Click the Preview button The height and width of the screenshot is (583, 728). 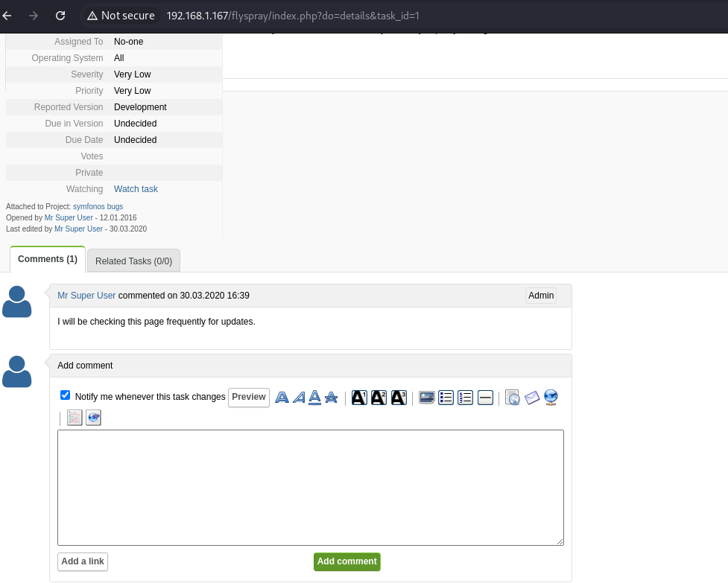(x=249, y=397)
